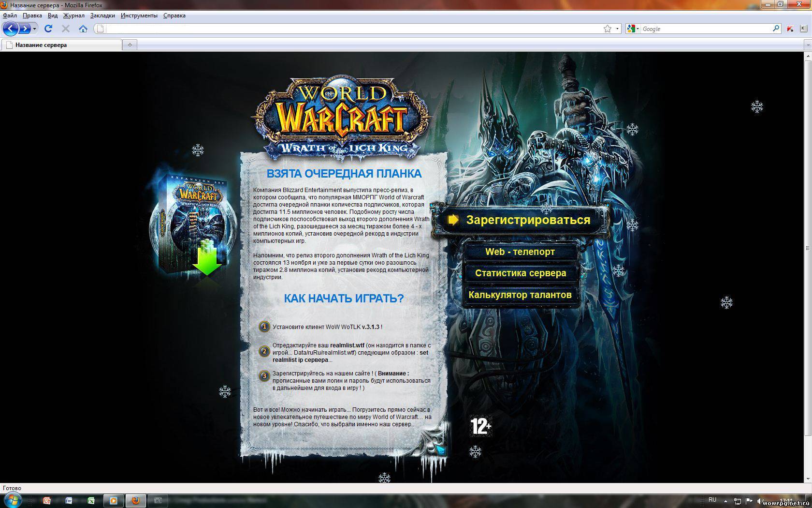Screen dimensions: 812x508
Task: Click the ВЗЯТА ОЧЕРЕДНАЯ ПЛАНКА heading
Action: point(344,174)
